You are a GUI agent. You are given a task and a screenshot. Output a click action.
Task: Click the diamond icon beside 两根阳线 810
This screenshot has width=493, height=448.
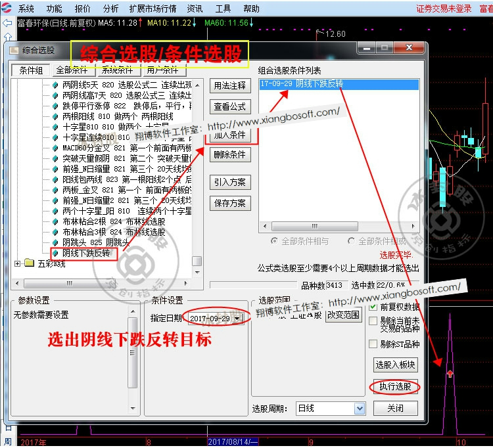pos(55,116)
